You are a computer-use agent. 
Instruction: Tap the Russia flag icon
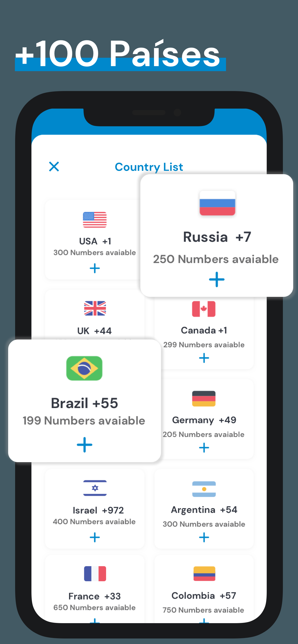click(x=217, y=203)
